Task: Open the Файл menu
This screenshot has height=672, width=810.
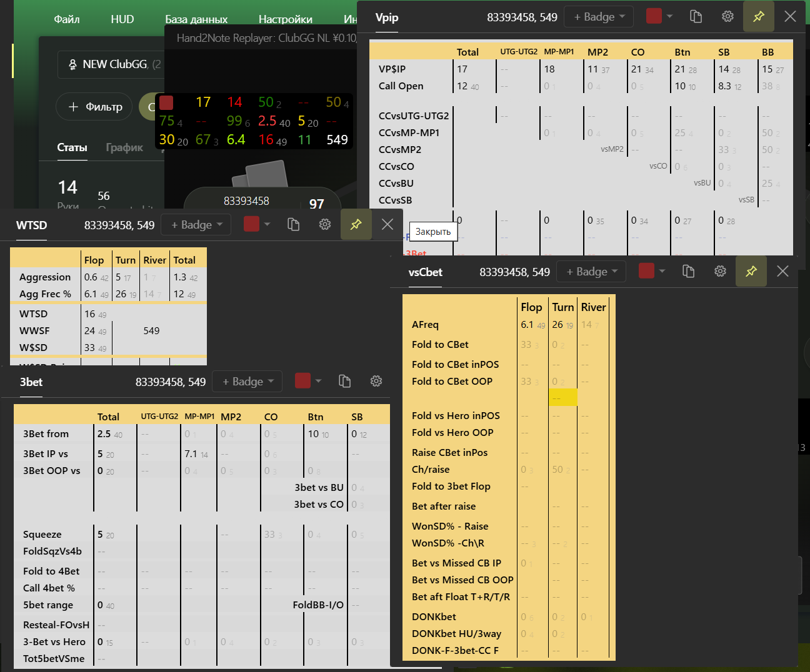Action: point(67,19)
